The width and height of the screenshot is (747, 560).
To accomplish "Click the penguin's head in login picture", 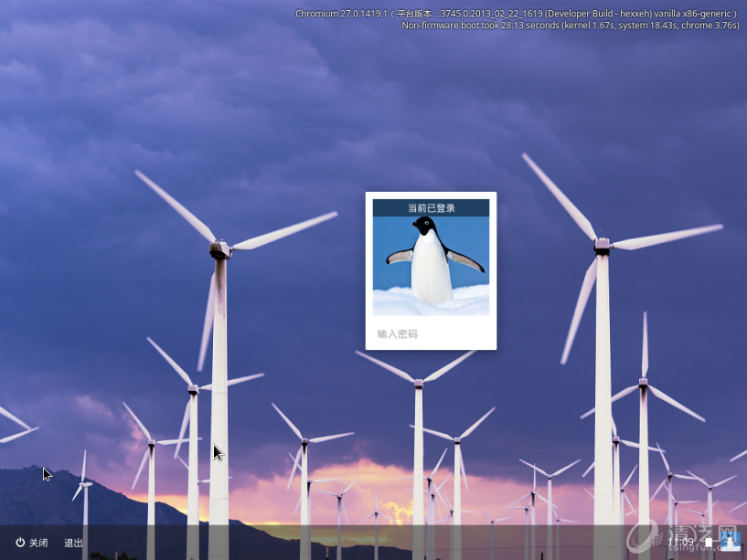I will (x=423, y=225).
